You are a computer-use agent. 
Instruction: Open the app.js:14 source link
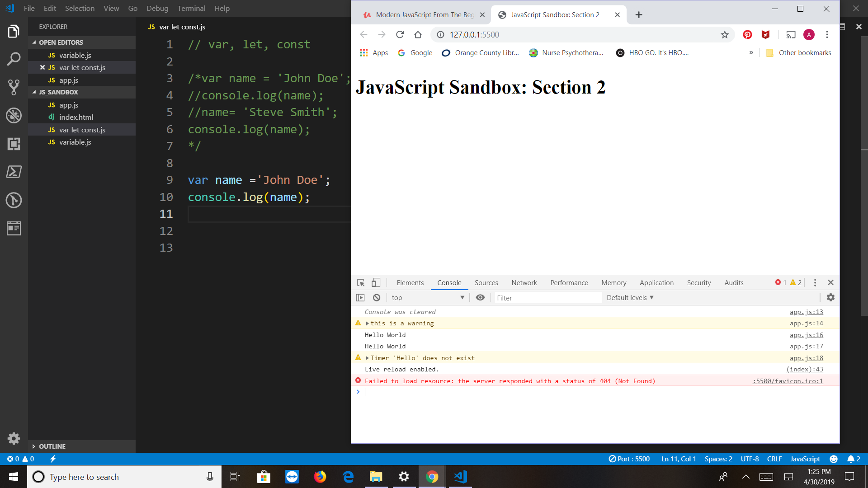click(806, 323)
